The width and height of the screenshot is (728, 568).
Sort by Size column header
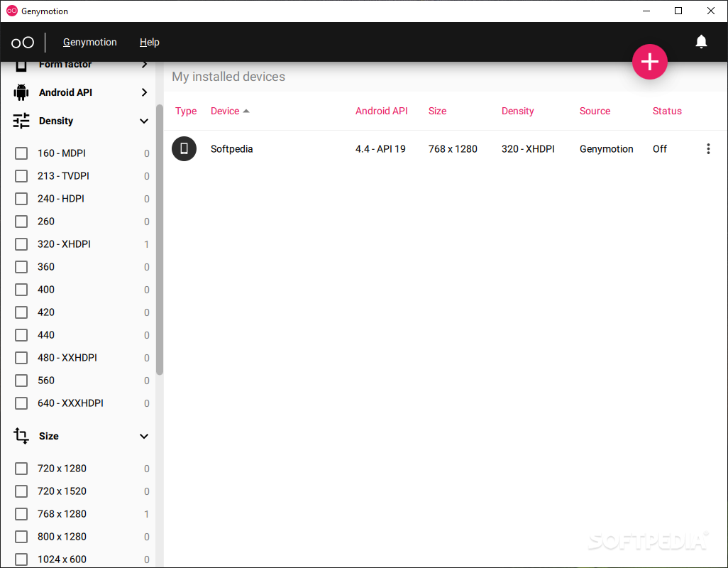pyautogui.click(x=437, y=111)
